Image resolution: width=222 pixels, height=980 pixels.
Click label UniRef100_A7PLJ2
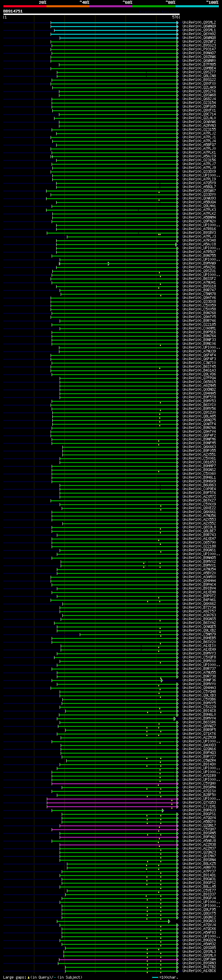pyautogui.click(x=199, y=133)
